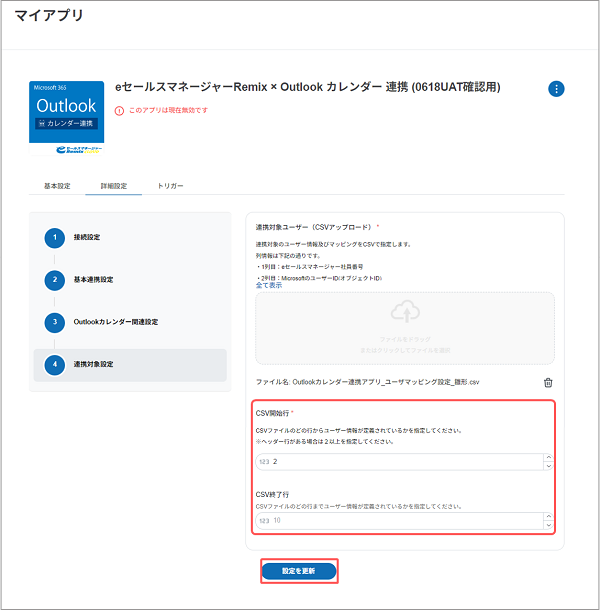Image resolution: width=600 pixels, height=610 pixels.
Task: Click the cloud upload icon
Action: pyautogui.click(x=404, y=313)
